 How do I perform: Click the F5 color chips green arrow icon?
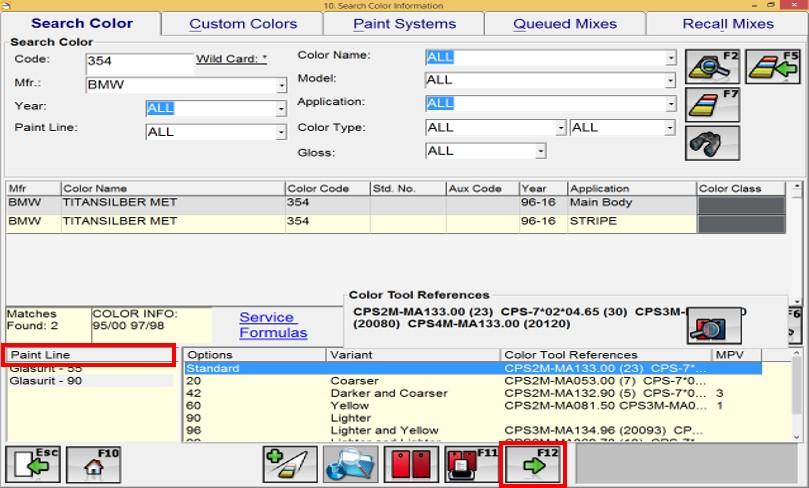pyautogui.click(x=773, y=66)
